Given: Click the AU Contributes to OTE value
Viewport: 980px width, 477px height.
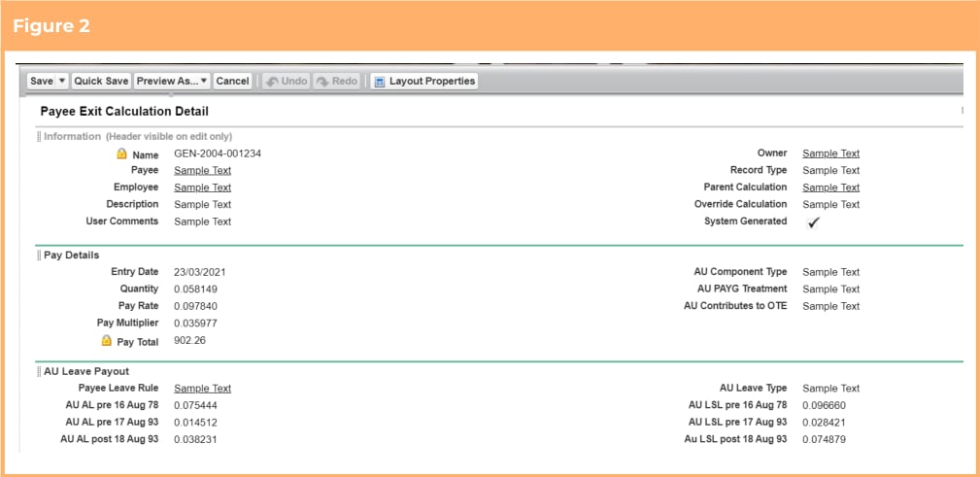Looking at the screenshot, I should point(831,306).
